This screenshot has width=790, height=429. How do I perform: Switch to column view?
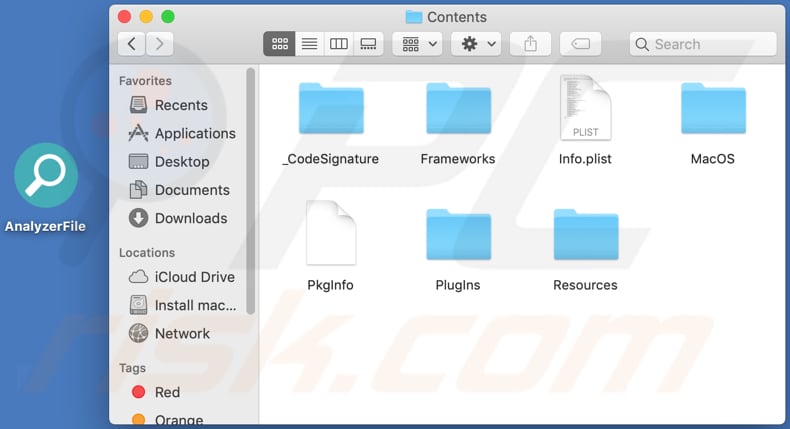pos(339,44)
